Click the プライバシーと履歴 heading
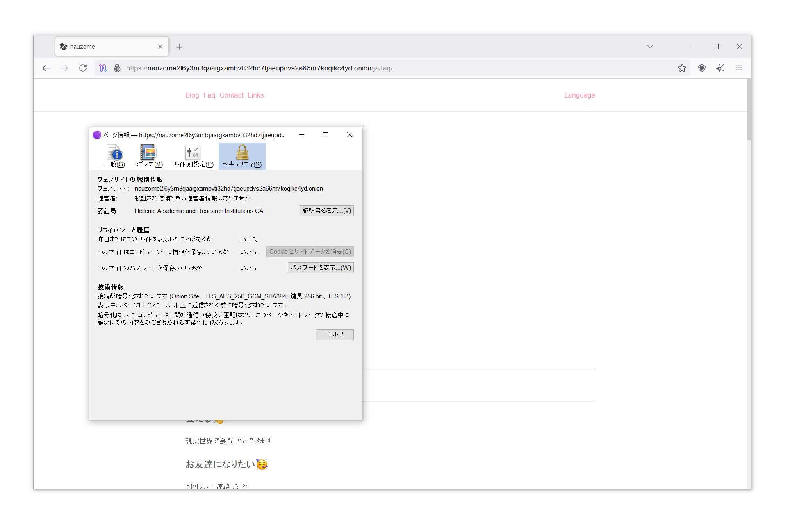 (x=123, y=230)
